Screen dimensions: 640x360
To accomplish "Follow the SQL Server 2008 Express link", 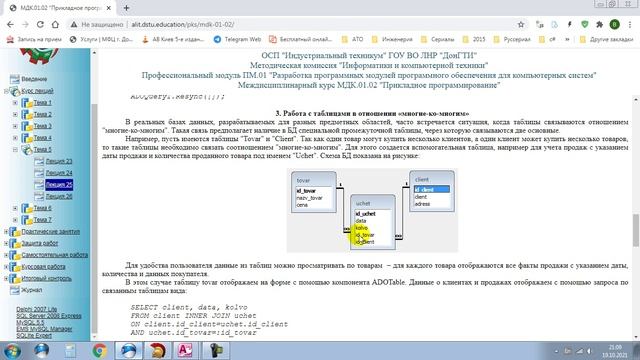I will tap(49, 316).
